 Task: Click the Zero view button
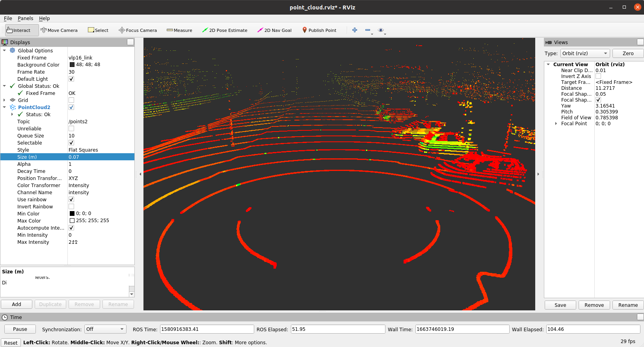pyautogui.click(x=628, y=53)
